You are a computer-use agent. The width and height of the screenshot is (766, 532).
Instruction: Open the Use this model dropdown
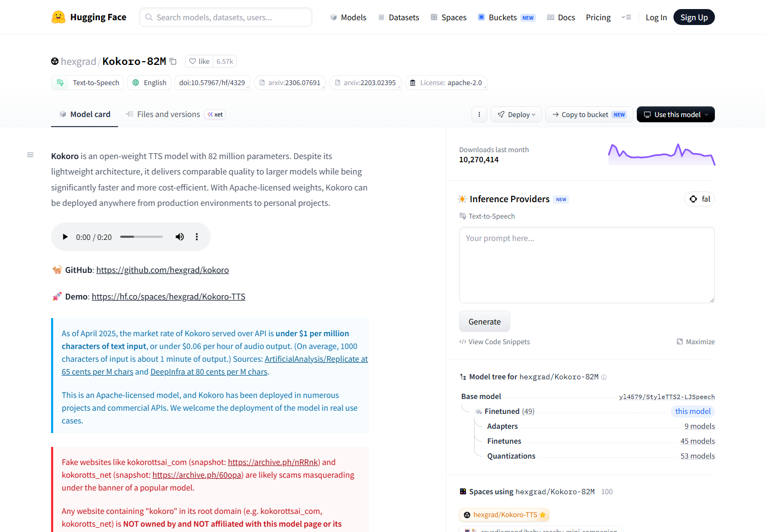click(676, 114)
